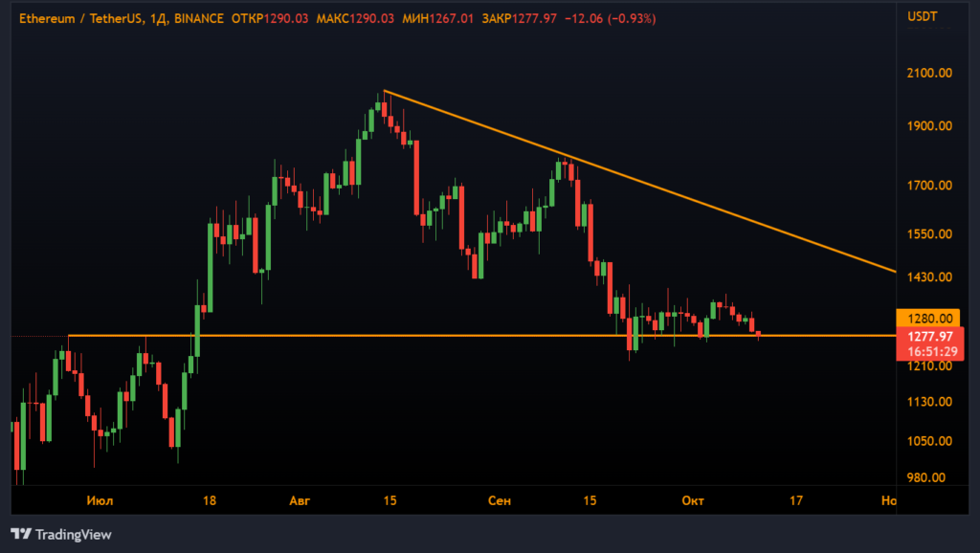Viewport: 980px width, 553px height.
Task: Click the Окт date label on time axis
Action: click(x=693, y=500)
